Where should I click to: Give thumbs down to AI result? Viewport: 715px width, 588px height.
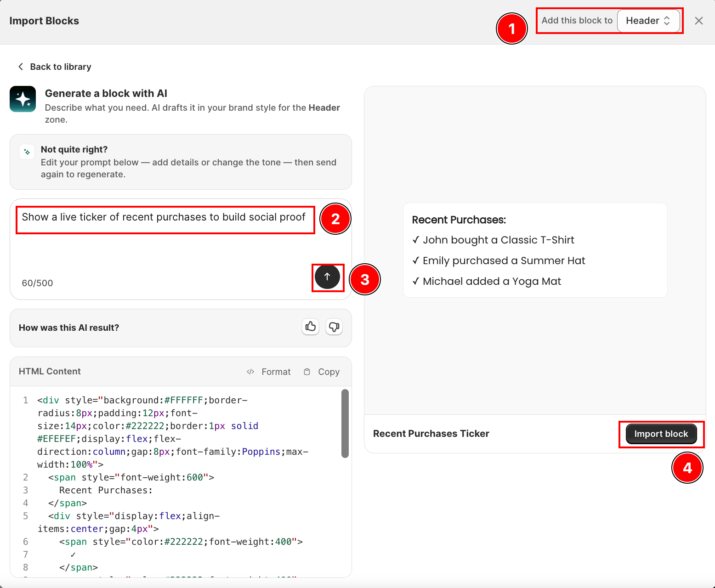coord(334,327)
